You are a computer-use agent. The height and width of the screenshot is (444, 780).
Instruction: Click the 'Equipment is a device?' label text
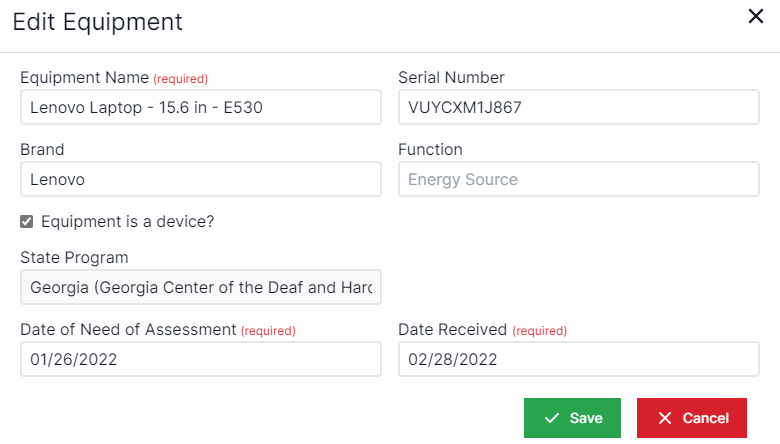pyautogui.click(x=127, y=221)
